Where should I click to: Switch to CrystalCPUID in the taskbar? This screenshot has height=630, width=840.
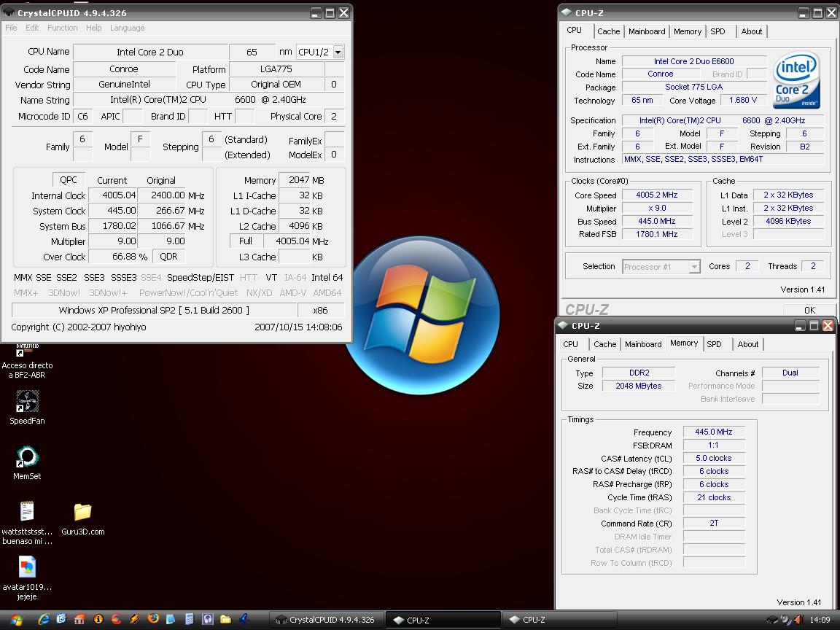coord(326,620)
